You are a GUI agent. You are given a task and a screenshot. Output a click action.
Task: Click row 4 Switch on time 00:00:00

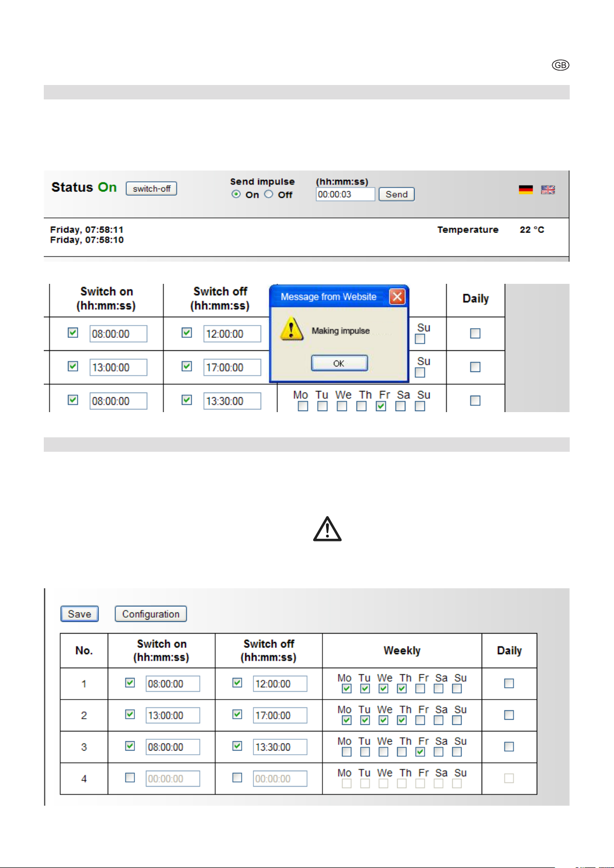point(173,778)
